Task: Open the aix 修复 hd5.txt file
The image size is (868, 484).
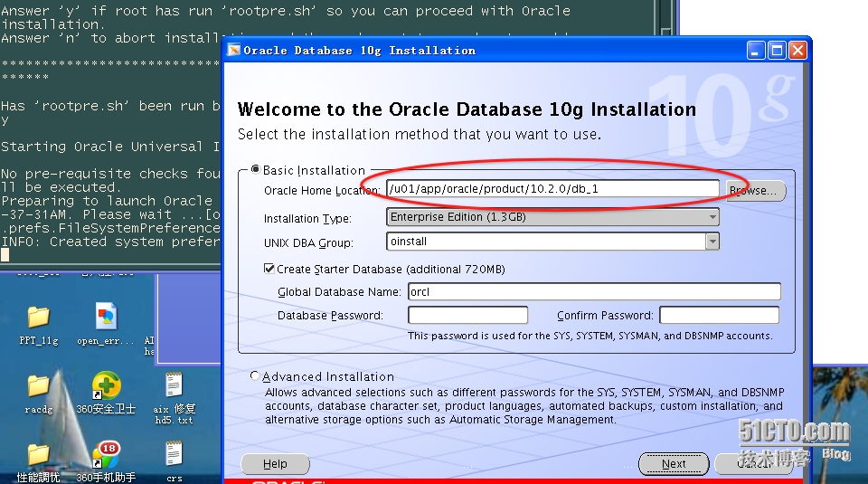Action: (174, 384)
